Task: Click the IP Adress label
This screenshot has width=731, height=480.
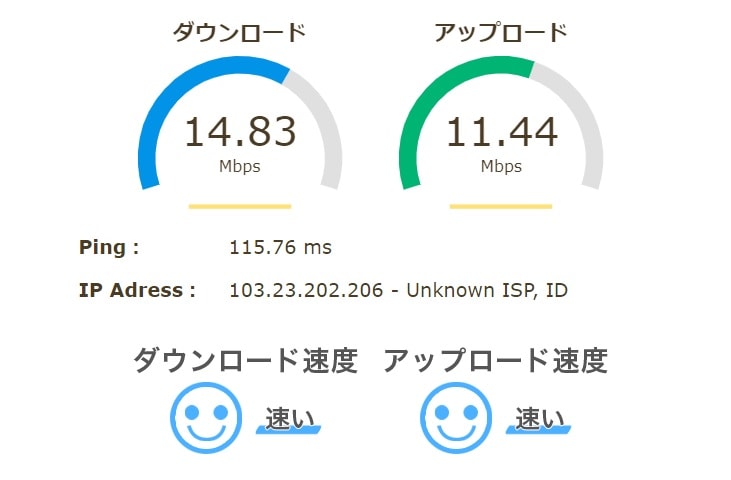Action: [x=137, y=290]
